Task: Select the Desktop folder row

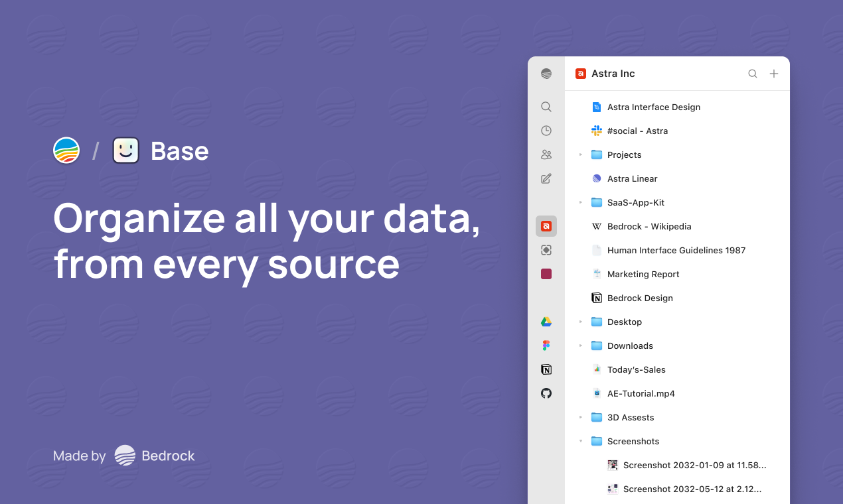Action: tap(677, 322)
